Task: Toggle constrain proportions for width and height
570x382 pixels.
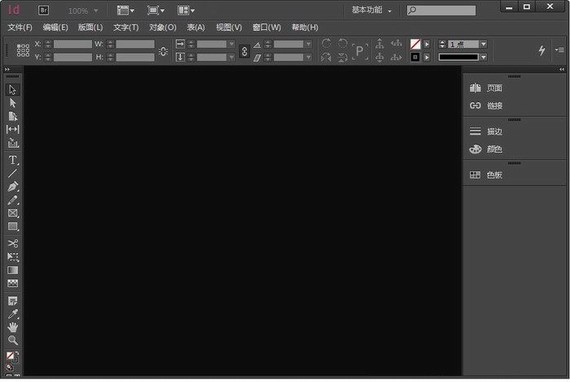Action: [x=163, y=51]
